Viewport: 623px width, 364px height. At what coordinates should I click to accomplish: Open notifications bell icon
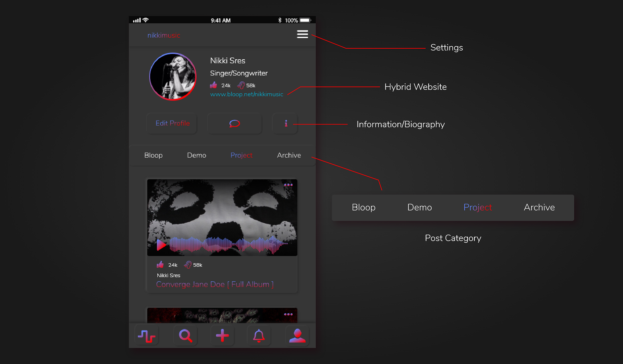[259, 336]
